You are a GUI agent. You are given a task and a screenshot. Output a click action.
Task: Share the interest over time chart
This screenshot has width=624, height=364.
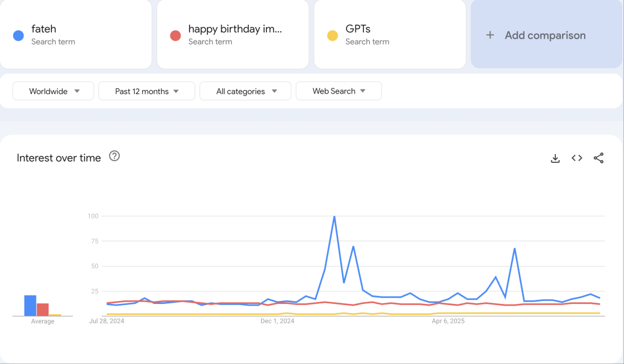599,158
